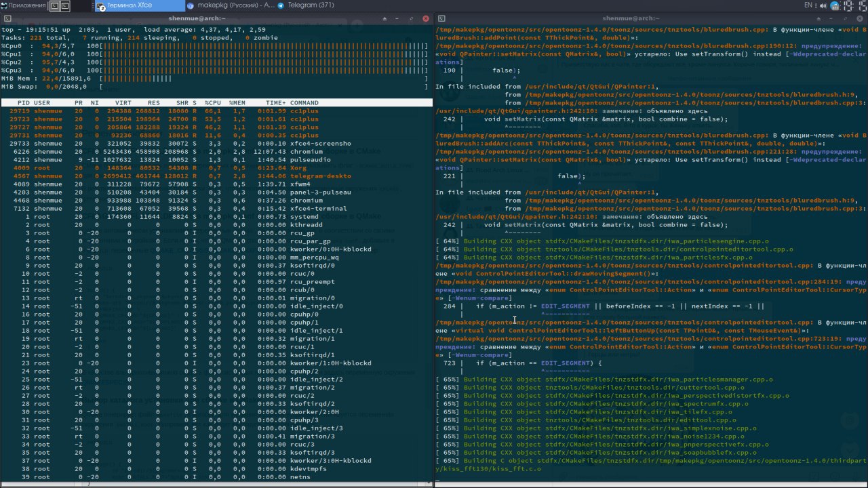Click Building iwa_perspectivedistortfx.cpp.o line
The height and width of the screenshot is (488, 868).
tap(612, 396)
